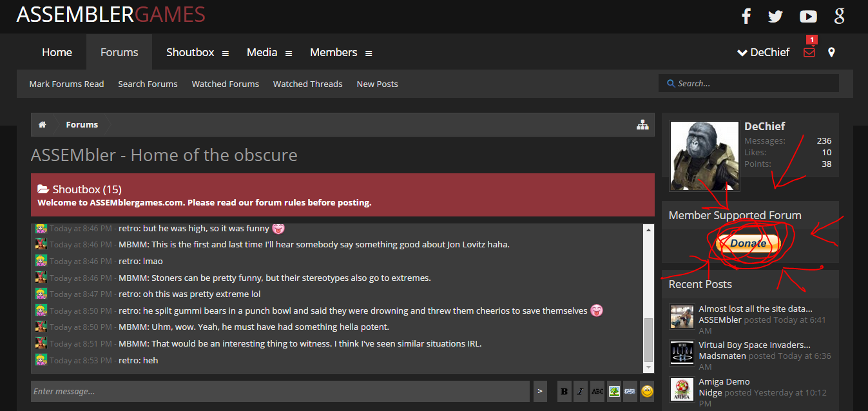
Task: Open the Twitter profile icon
Action: [775, 17]
